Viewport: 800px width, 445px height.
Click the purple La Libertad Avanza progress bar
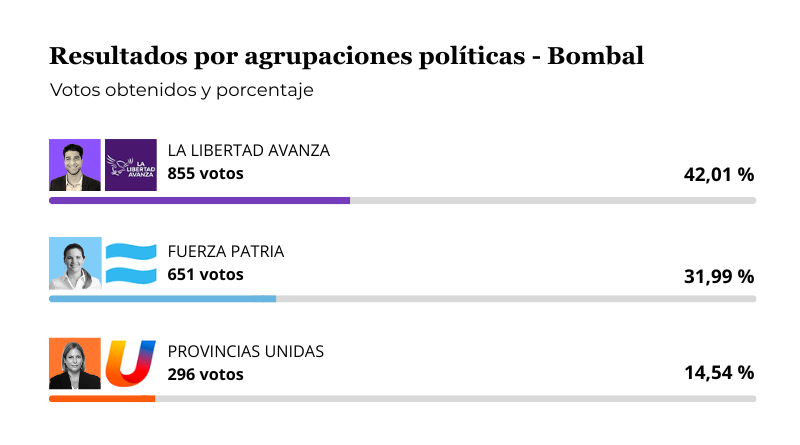(x=200, y=201)
